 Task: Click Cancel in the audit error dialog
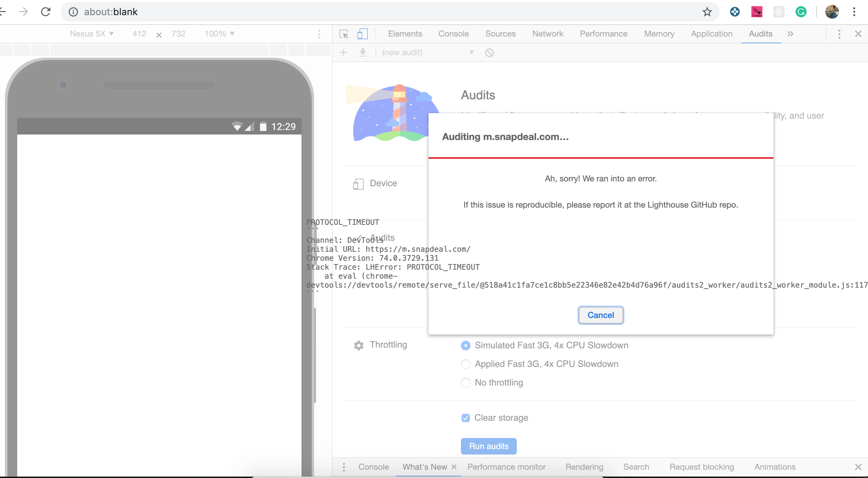click(601, 315)
